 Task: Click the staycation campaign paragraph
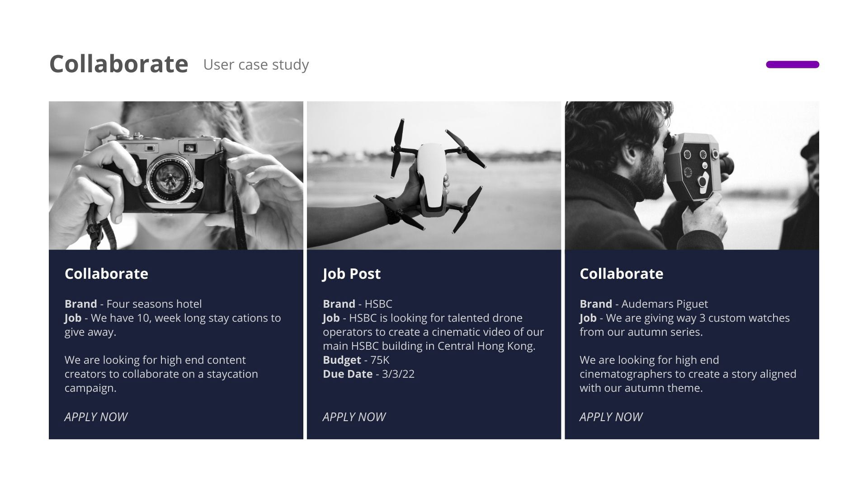click(x=161, y=374)
